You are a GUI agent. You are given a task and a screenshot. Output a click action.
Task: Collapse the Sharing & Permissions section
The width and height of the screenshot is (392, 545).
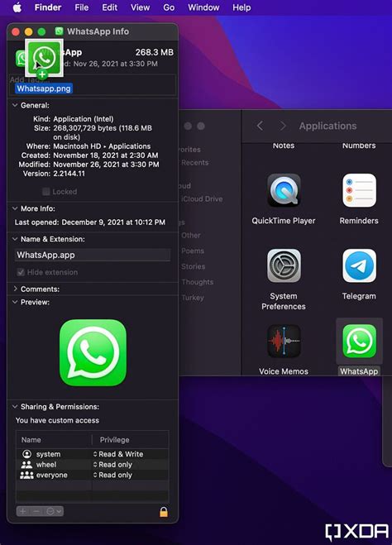pyautogui.click(x=15, y=406)
